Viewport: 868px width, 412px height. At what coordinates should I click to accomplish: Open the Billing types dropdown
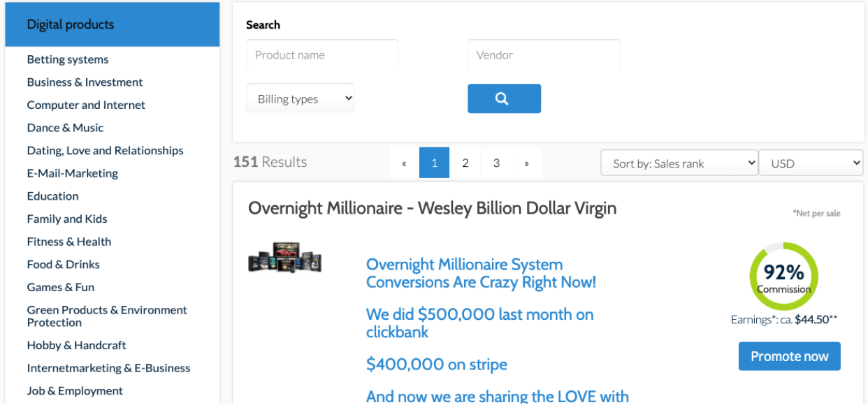pyautogui.click(x=301, y=98)
